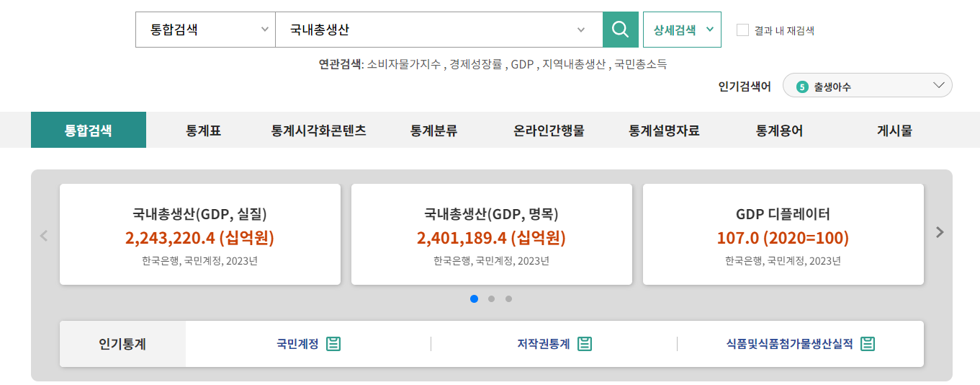Click related search term 지역내총생산
Viewport: 980px width, 385px height.
(x=574, y=64)
